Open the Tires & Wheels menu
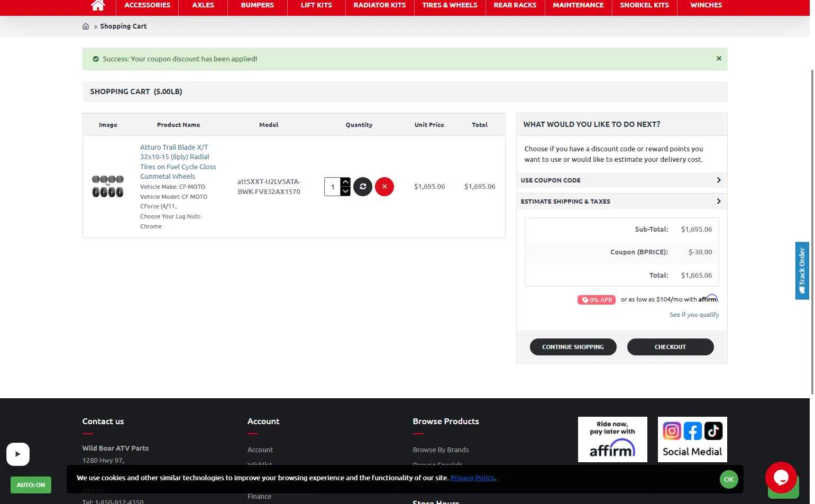This screenshot has height=504, width=815. 450,5
